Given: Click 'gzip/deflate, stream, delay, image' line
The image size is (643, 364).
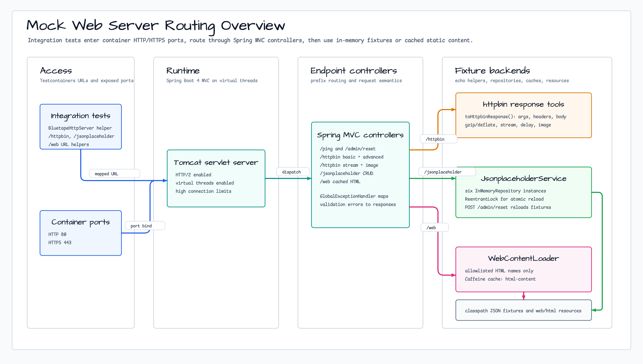Looking at the screenshot, I should click(508, 125).
